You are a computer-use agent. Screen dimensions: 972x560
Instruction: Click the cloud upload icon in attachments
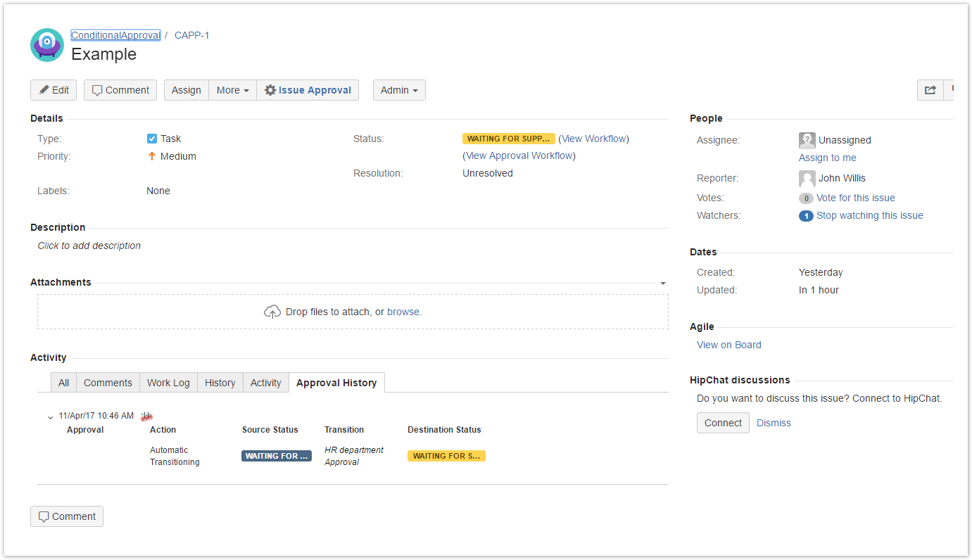(x=272, y=312)
